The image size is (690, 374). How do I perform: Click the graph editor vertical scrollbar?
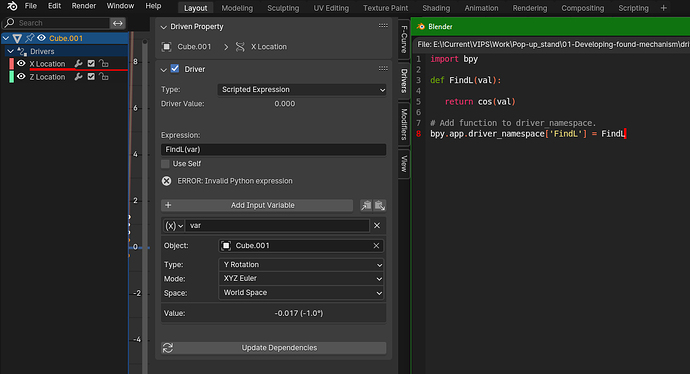click(145, 207)
